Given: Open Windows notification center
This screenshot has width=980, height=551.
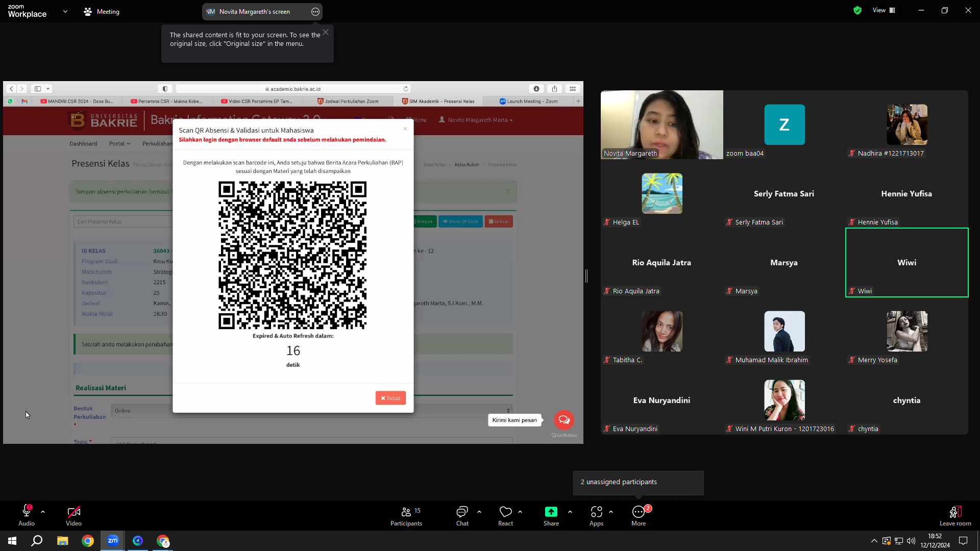Looking at the screenshot, I should (963, 541).
